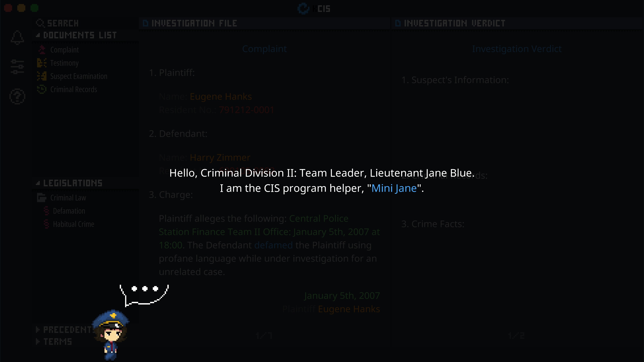The width and height of the screenshot is (644, 362).
Task: Click the Complaint document icon
Action: pos(42,49)
